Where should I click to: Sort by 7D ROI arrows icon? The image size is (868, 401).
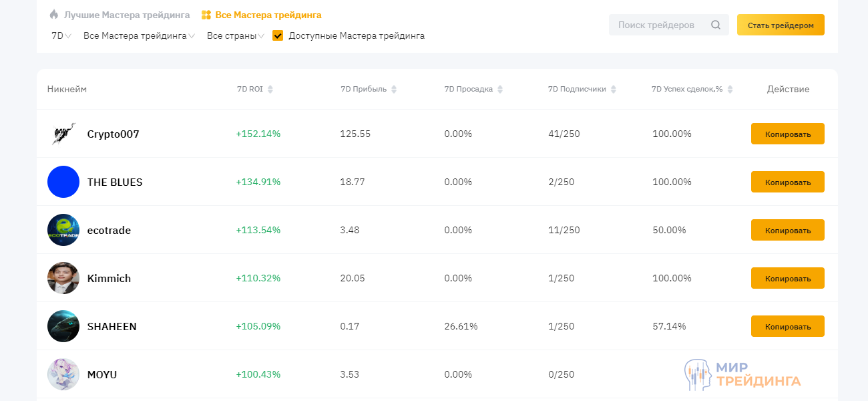click(270, 90)
